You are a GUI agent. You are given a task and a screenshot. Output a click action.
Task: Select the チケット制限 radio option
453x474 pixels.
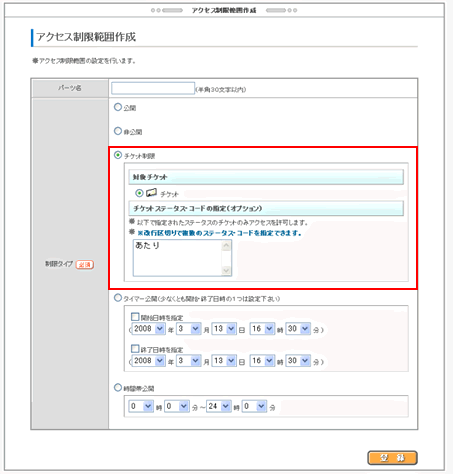118,155
